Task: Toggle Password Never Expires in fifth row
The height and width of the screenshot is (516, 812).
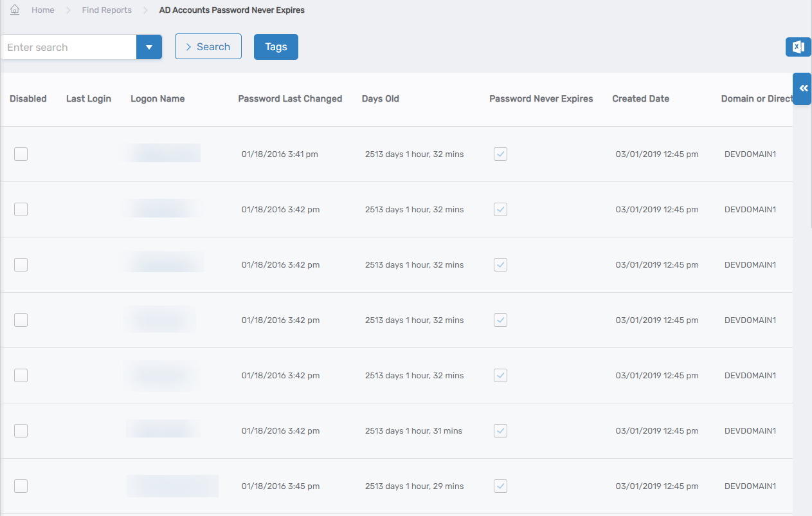Action: (500, 375)
